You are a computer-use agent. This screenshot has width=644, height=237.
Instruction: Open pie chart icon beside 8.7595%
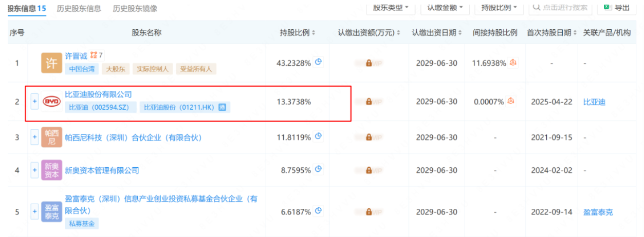coord(318,169)
